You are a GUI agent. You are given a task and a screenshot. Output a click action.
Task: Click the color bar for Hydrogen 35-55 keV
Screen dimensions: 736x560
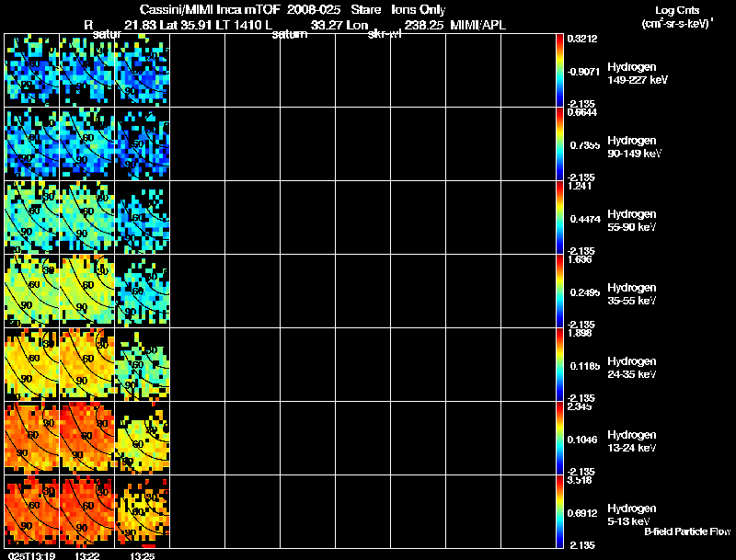(x=559, y=291)
